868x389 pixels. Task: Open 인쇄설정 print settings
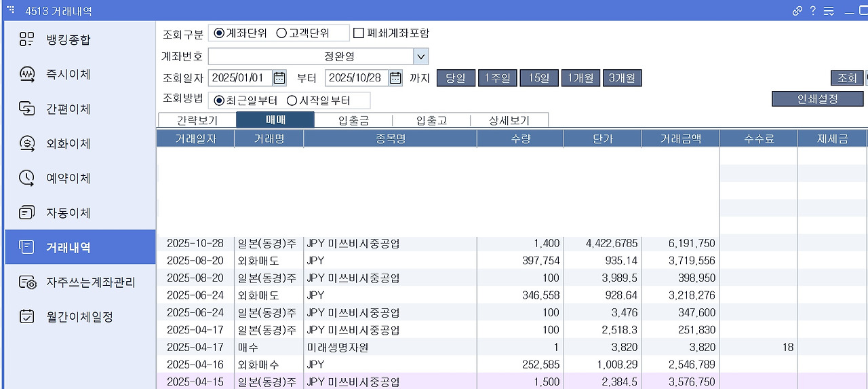(x=818, y=98)
